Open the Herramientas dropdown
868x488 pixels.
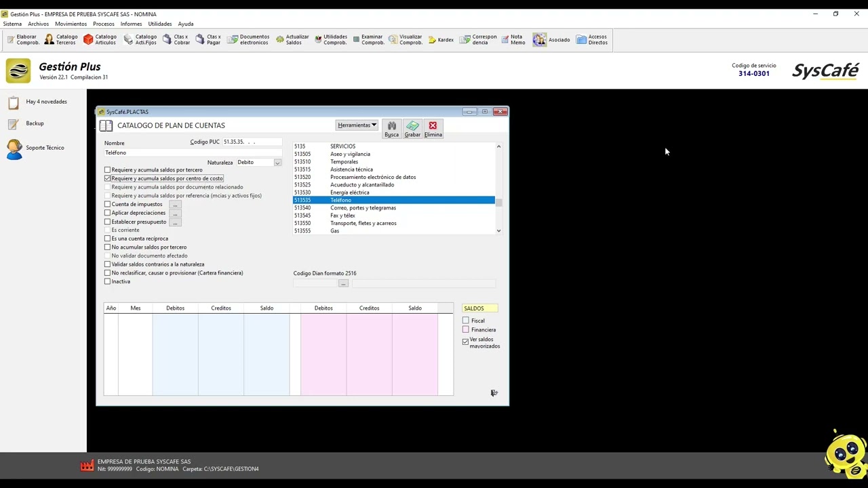pyautogui.click(x=357, y=125)
